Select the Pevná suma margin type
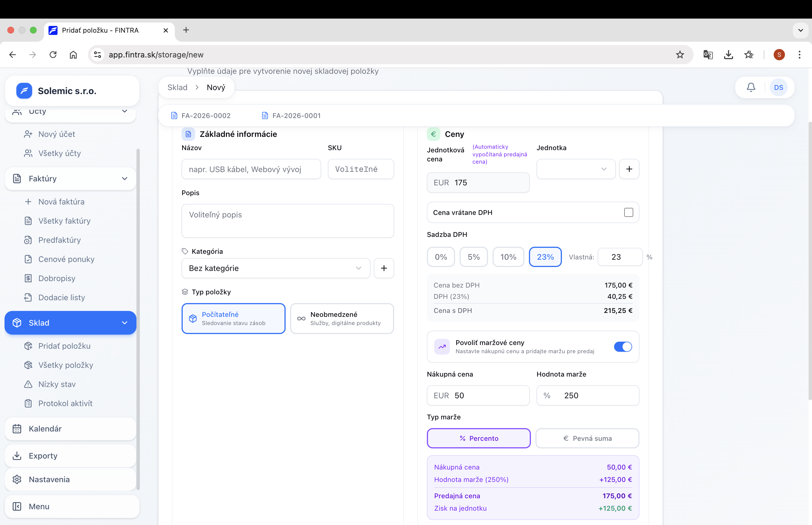This screenshot has height=525, width=812. 587,438
